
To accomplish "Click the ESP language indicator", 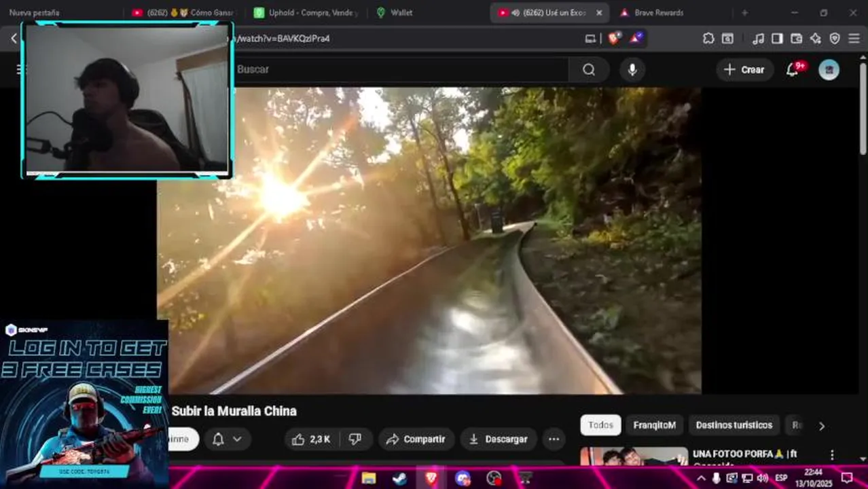I will point(781,478).
